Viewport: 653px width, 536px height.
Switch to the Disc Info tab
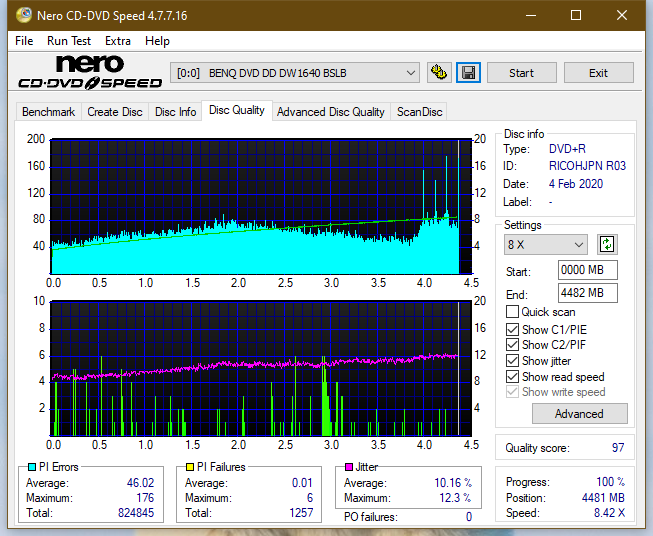click(175, 112)
